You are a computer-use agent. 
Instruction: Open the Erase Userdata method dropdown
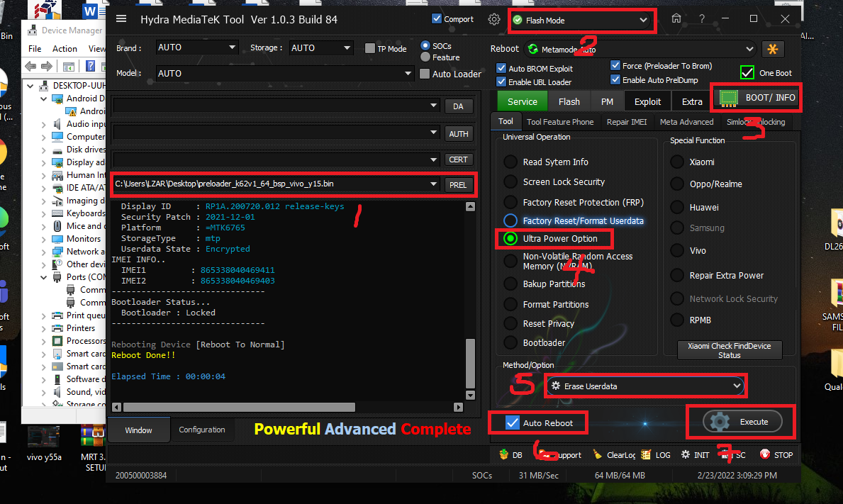pyautogui.click(x=646, y=386)
